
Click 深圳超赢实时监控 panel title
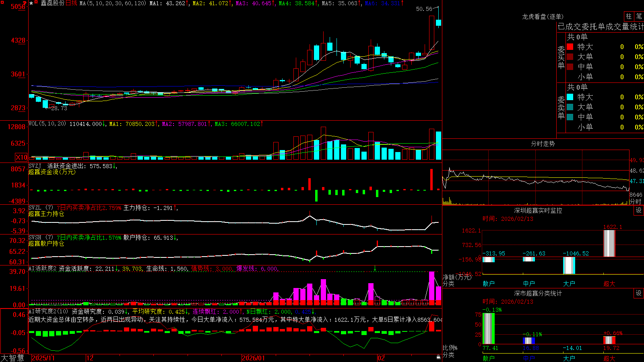pos(538,210)
